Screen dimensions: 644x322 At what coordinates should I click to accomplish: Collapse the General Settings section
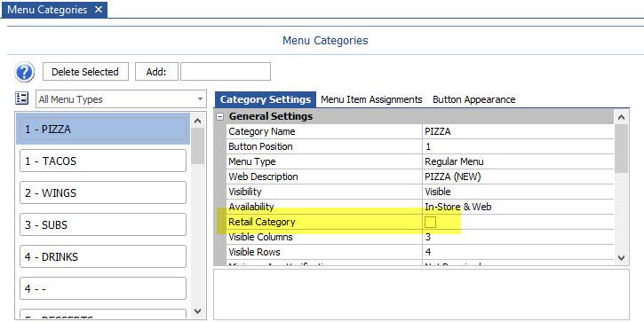220,116
